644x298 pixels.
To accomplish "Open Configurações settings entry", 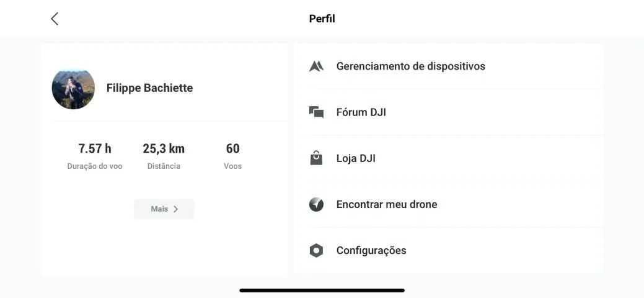I will (x=371, y=251).
